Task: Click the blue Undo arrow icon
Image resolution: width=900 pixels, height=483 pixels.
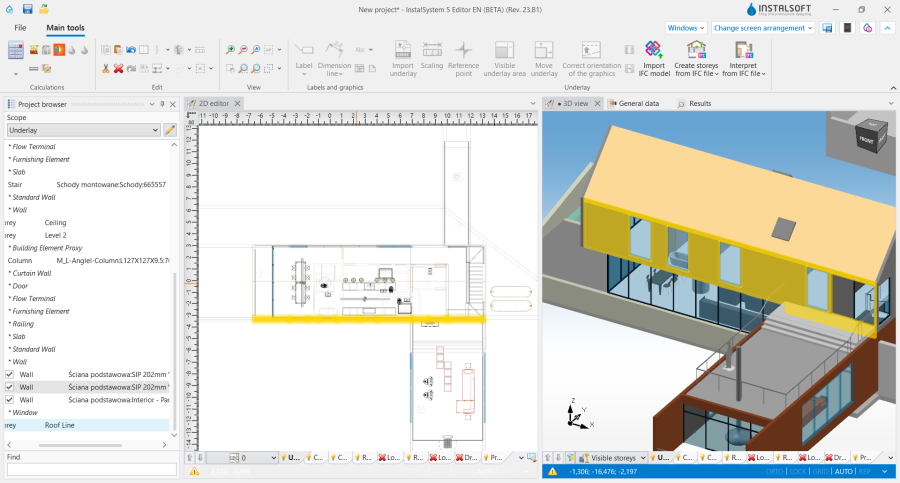Action: (x=131, y=50)
